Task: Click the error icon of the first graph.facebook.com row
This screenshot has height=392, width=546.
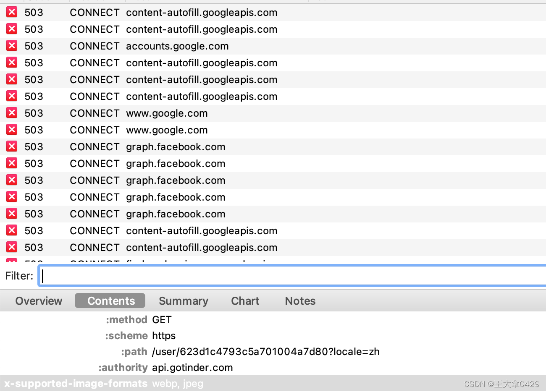Action: (12, 146)
